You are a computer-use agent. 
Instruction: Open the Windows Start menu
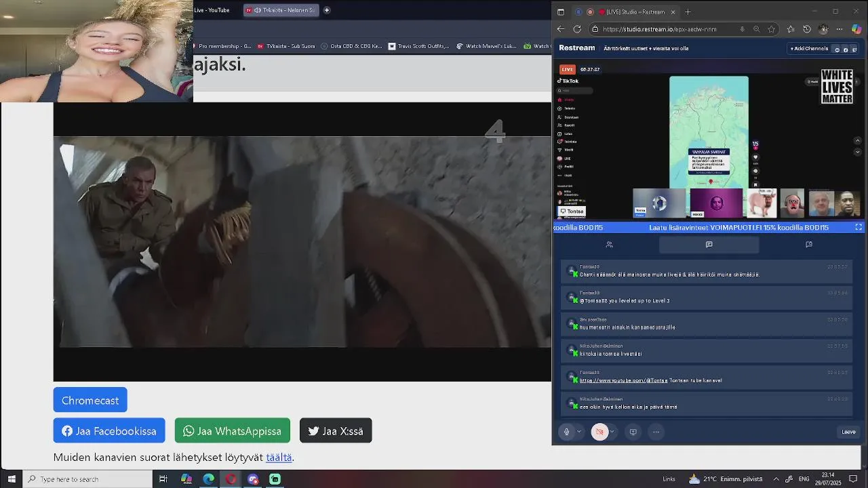(x=12, y=479)
